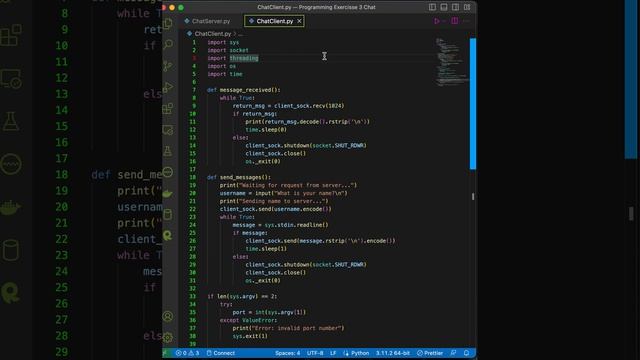Change the LF end-of-line sequence

pos(333,353)
